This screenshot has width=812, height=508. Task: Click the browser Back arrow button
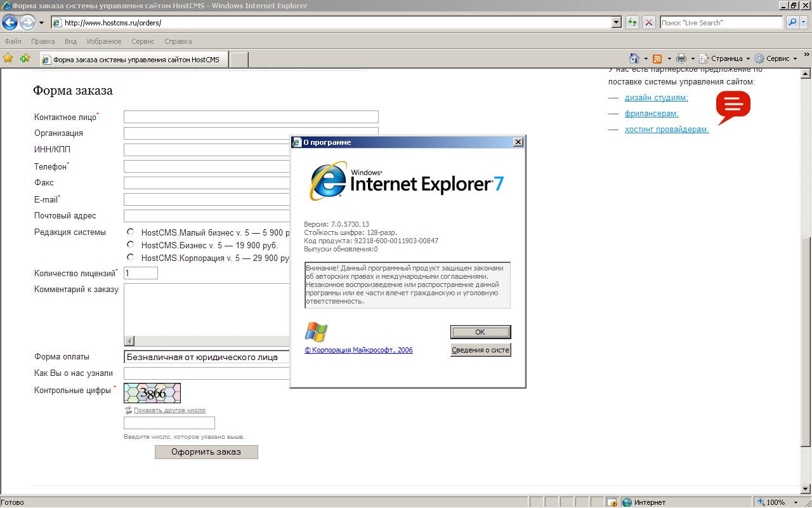(x=10, y=23)
